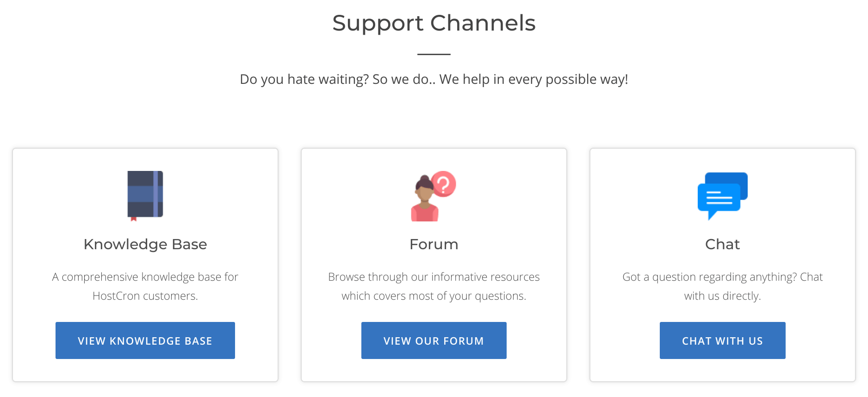Viewport: 868px width, 397px height.
Task: Click the Support Channels page title
Action: click(434, 23)
